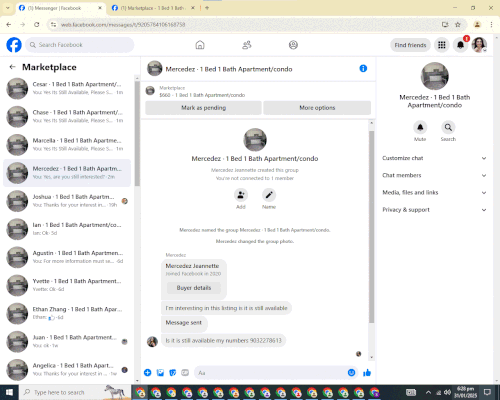Switch to Messenger | Facebook tab
500x400 pixels.
pos(60,8)
